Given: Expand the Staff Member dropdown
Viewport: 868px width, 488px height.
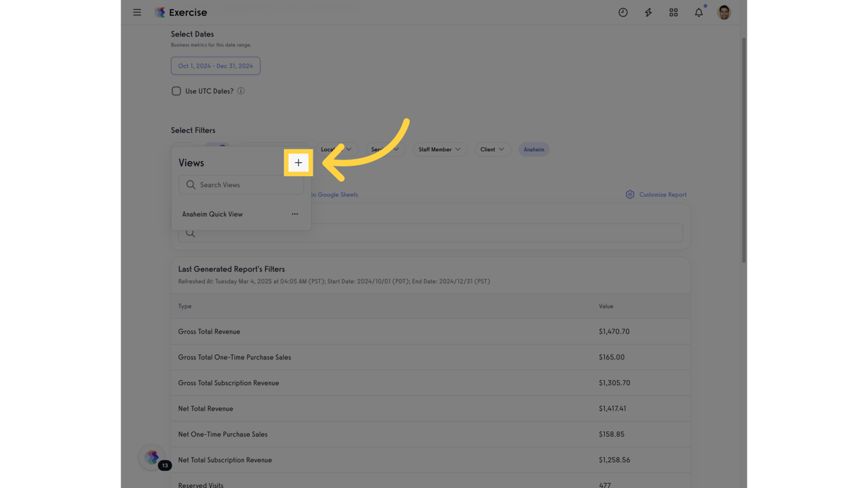Looking at the screenshot, I should tap(440, 149).
